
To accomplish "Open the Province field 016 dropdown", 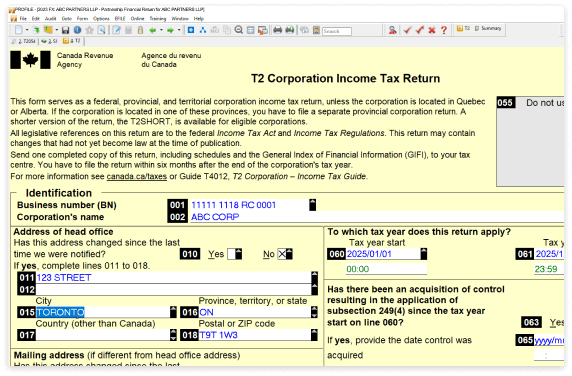I will (314, 312).
